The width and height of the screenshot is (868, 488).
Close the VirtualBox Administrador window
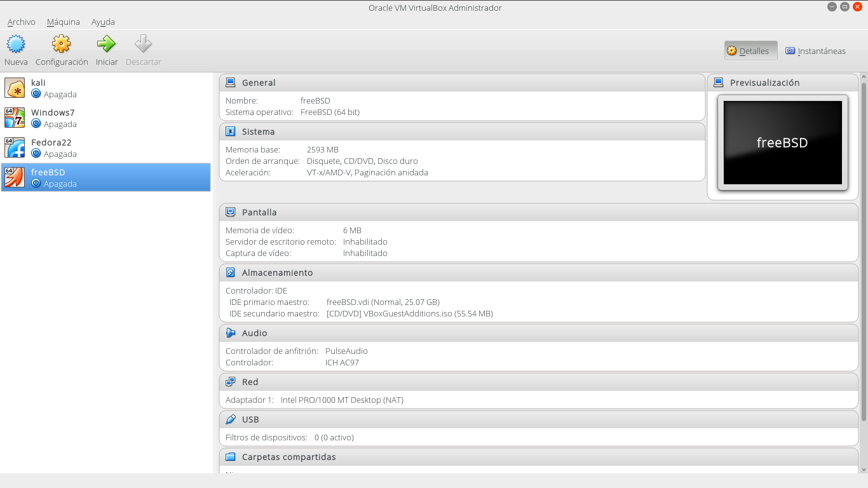click(857, 7)
